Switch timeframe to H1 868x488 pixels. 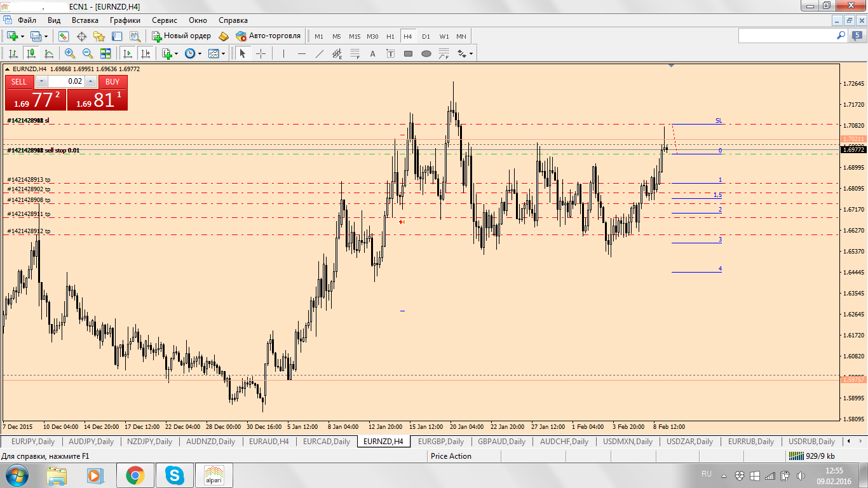pyautogui.click(x=390, y=36)
